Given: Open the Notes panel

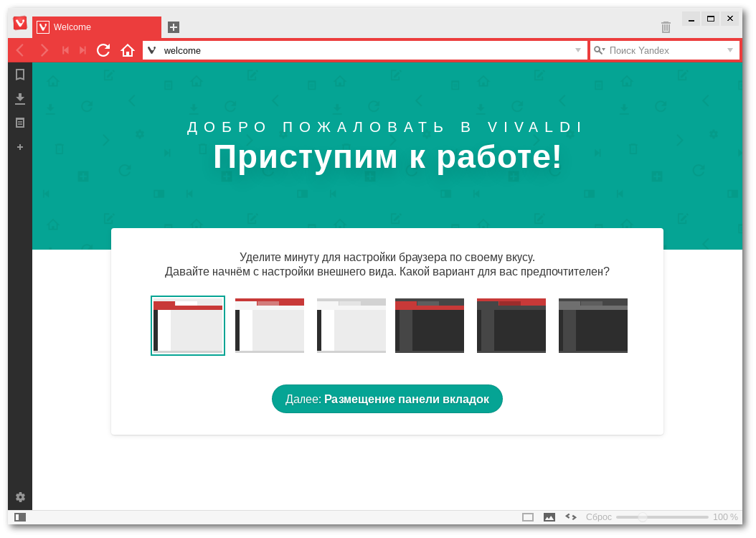Looking at the screenshot, I should click(20, 123).
